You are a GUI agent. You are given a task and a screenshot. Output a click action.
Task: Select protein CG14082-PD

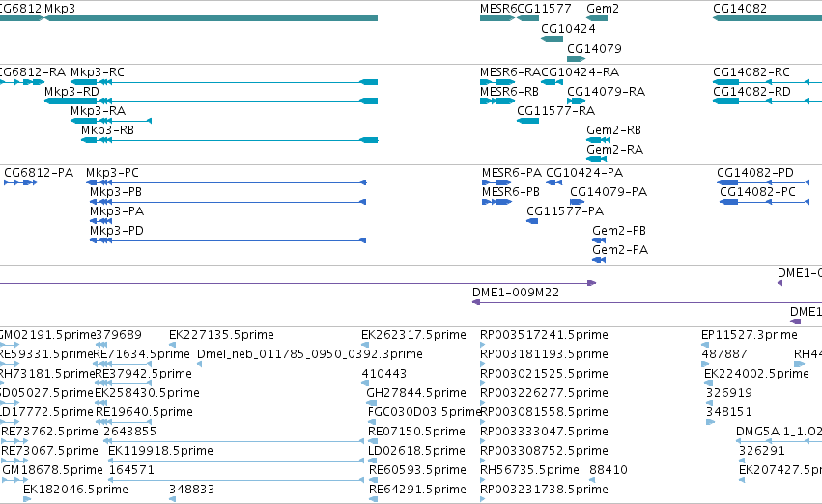(x=763, y=182)
